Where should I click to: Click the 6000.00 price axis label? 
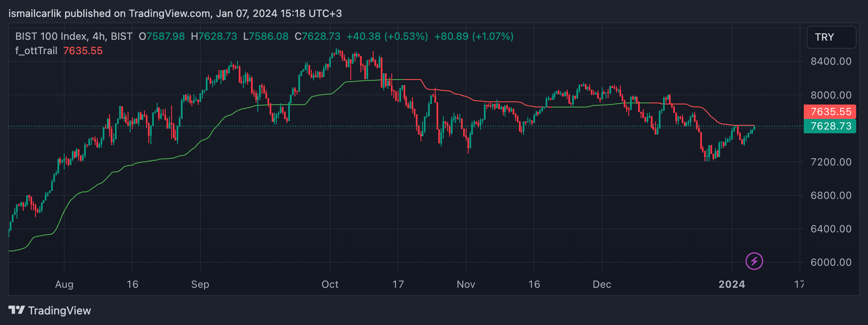(x=831, y=262)
